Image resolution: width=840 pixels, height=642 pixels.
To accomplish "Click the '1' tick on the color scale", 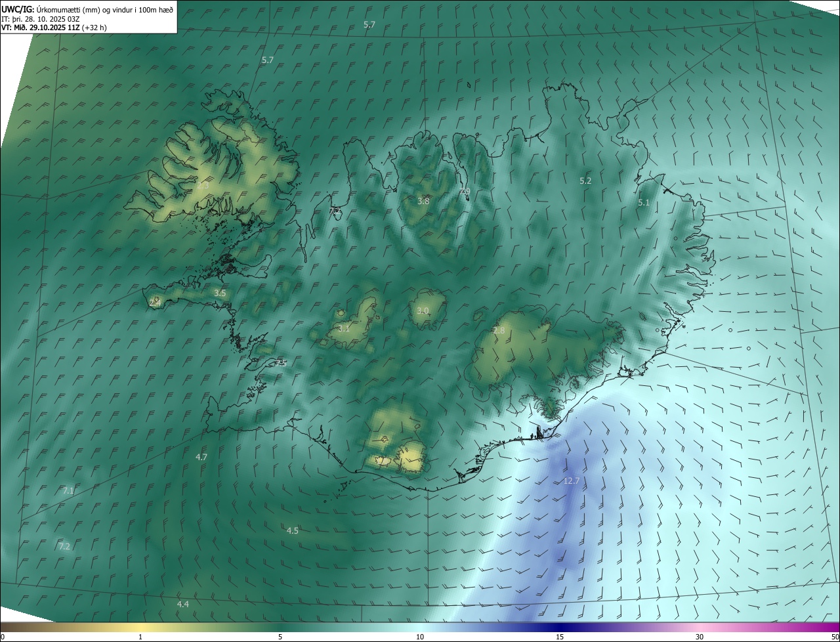I will click(x=140, y=637).
